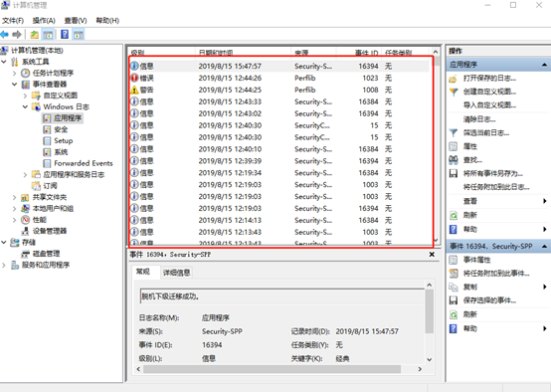551x392 pixels.
Task: Select the Setup log in tree
Action: point(64,140)
